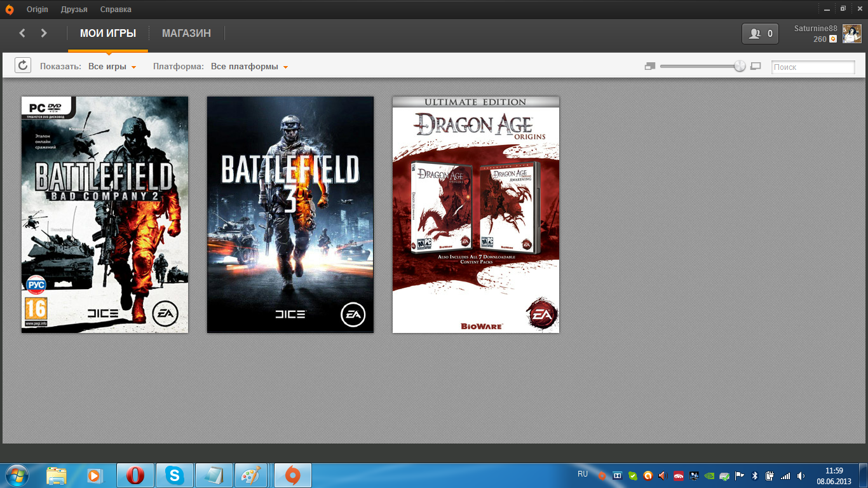Open the user avatar picture
The width and height of the screenshot is (868, 488).
[852, 34]
